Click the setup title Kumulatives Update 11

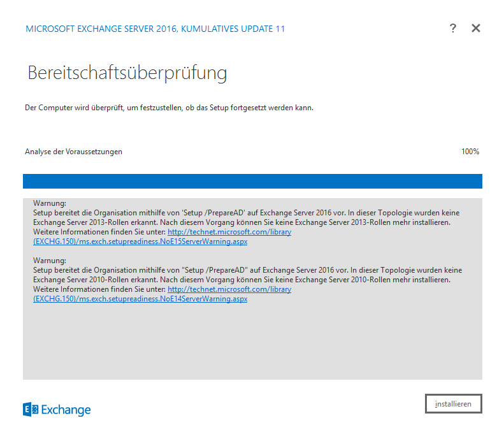[x=155, y=29]
